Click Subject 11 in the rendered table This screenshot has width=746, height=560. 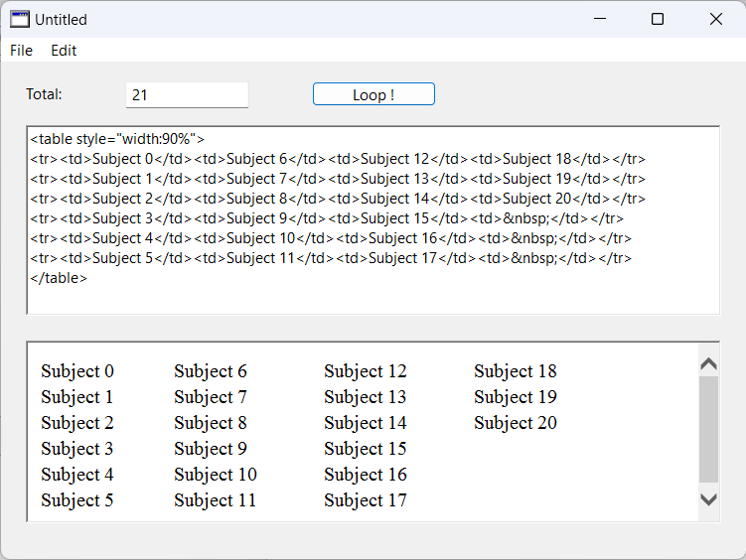[x=215, y=500]
